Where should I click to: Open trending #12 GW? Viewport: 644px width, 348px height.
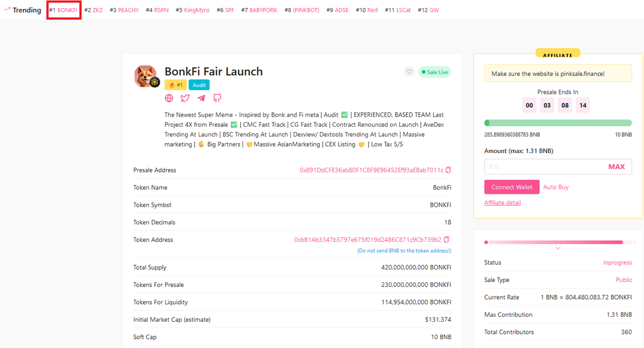tap(428, 10)
